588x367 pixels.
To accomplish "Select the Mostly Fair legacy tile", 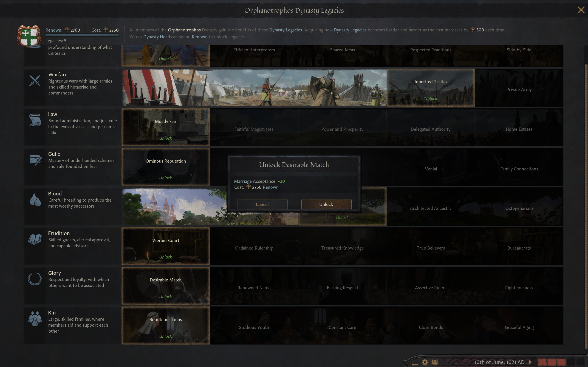I will click(x=165, y=127).
